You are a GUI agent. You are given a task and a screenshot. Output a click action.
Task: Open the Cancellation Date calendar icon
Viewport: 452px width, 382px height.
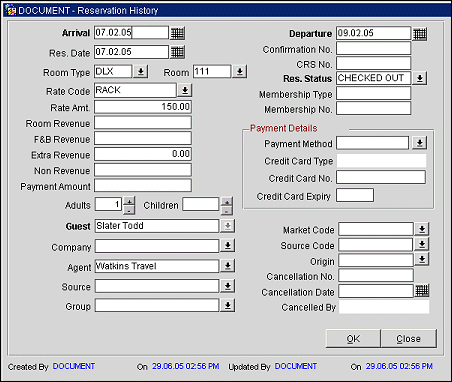point(422,291)
